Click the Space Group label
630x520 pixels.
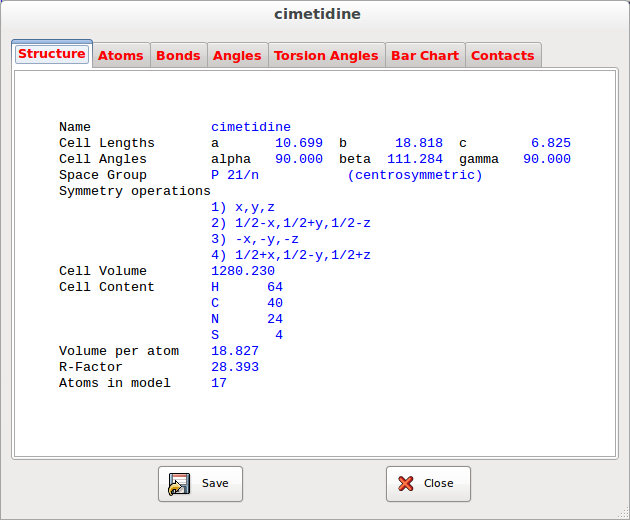click(102, 175)
